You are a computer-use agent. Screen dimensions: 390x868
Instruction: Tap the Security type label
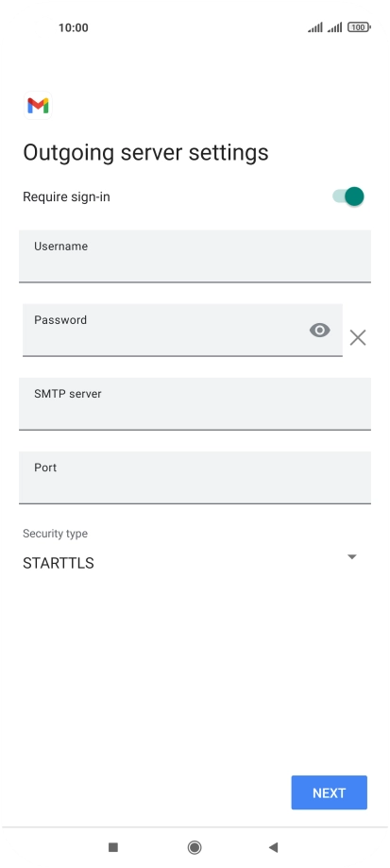[56, 534]
